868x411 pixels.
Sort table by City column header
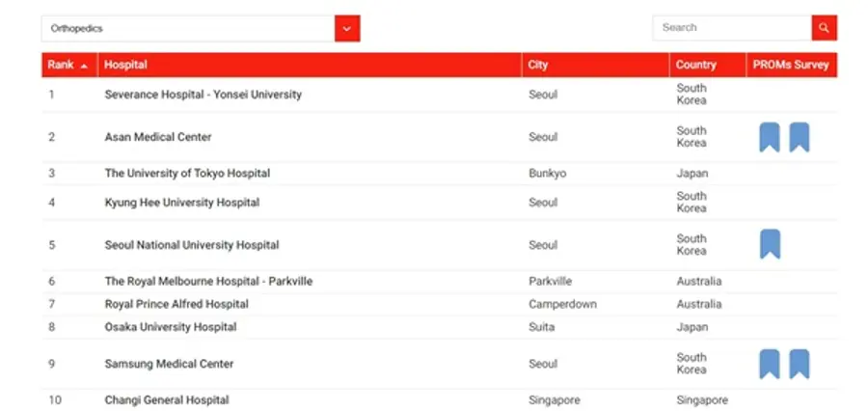pyautogui.click(x=538, y=65)
